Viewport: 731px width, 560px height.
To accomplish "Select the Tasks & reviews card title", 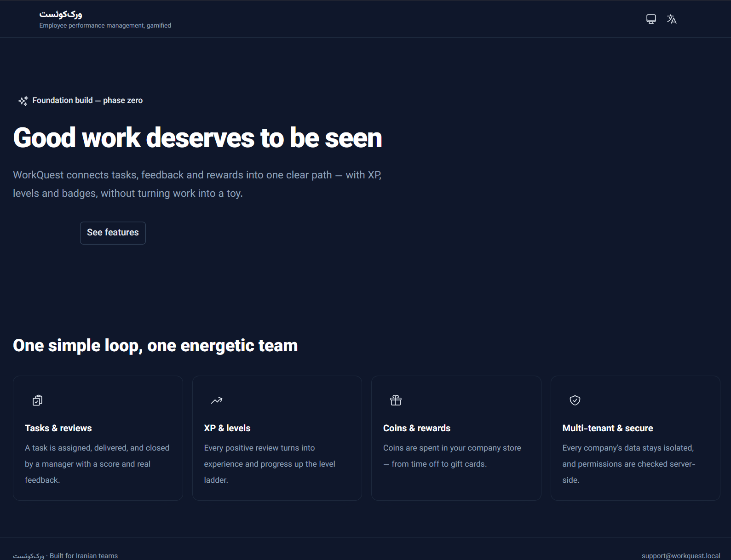I will pos(58,428).
